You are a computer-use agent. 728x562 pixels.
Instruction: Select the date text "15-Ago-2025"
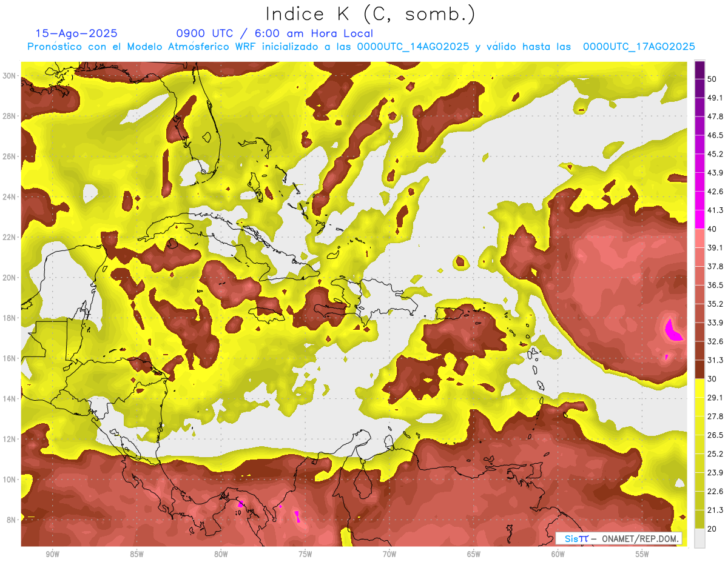76,33
